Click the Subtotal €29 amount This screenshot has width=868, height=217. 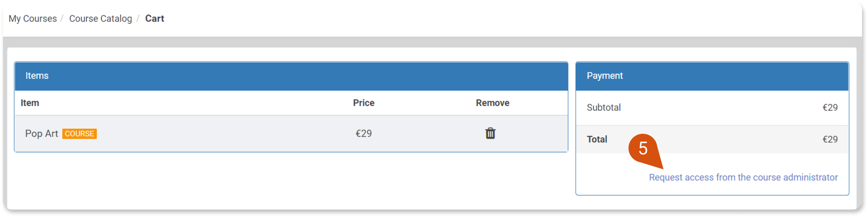point(830,108)
